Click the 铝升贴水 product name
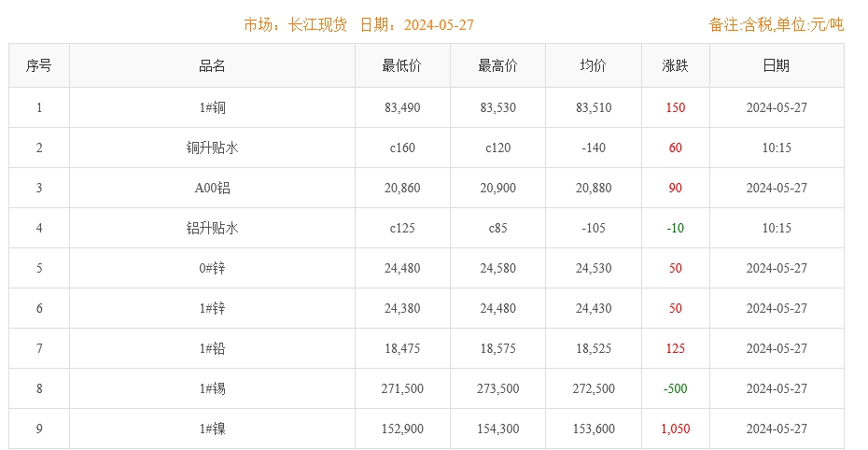The image size is (868, 450). tap(212, 228)
